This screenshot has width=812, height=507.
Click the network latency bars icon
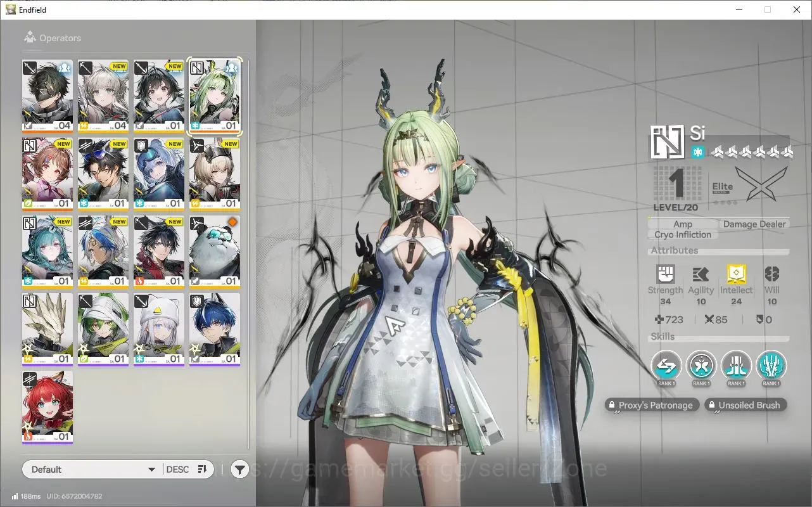(15, 496)
